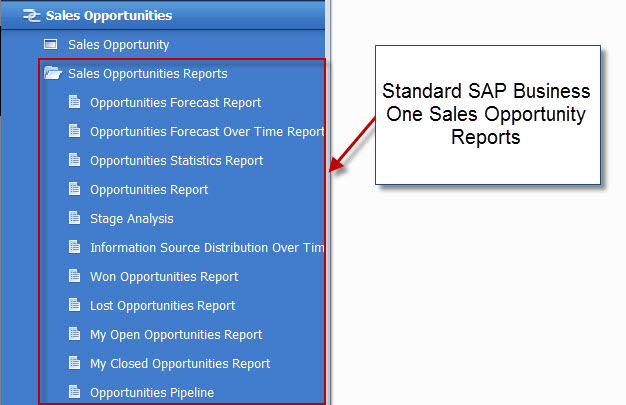Click the open folder icon for reports
This screenshot has height=405, width=626.
click(52, 74)
